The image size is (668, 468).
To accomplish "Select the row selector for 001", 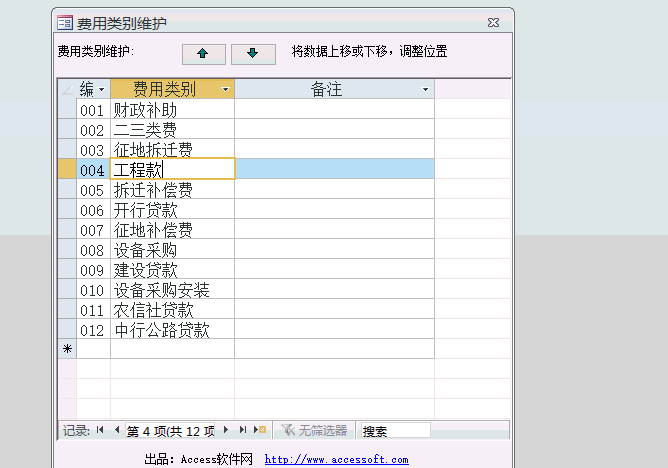I will click(67, 109).
